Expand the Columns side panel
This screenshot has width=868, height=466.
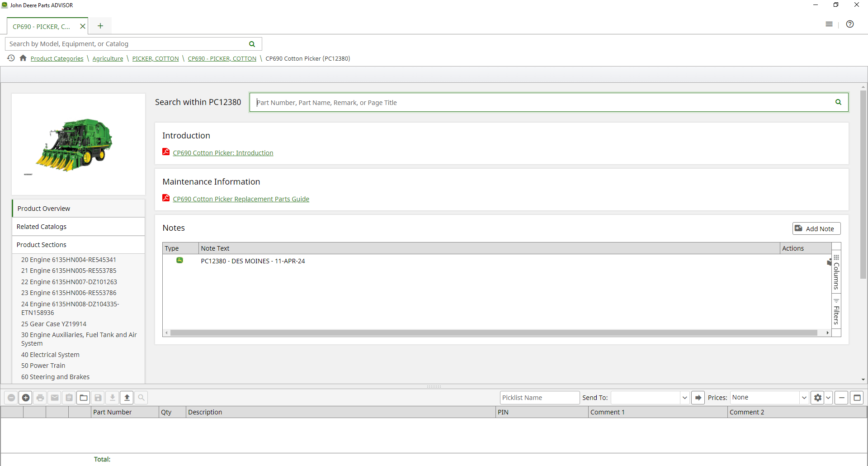pos(836,272)
